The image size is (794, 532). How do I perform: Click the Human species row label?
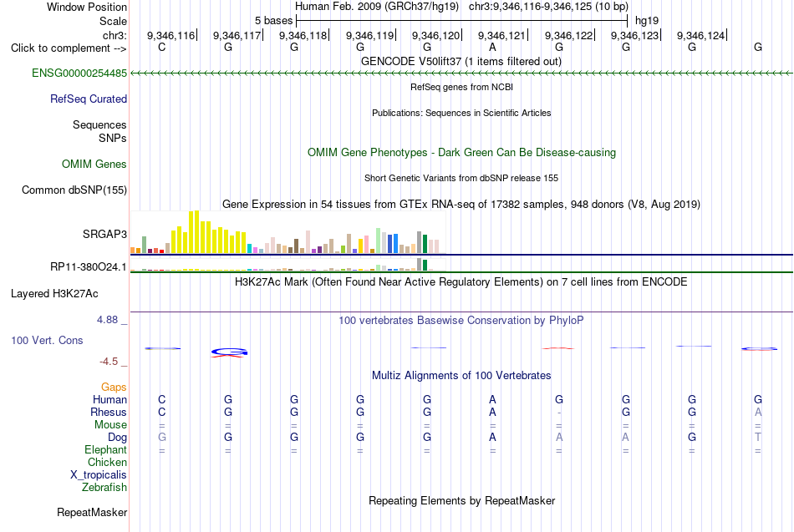tap(109, 400)
